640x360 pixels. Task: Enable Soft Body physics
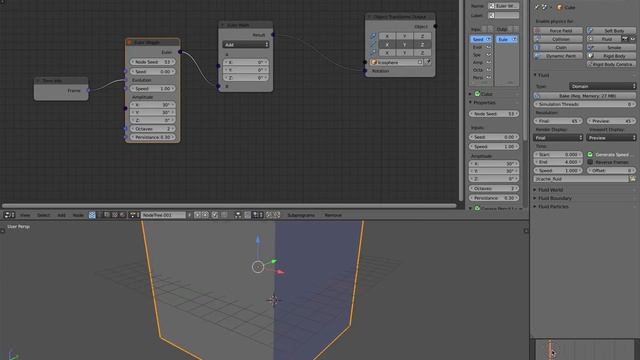pos(611,31)
